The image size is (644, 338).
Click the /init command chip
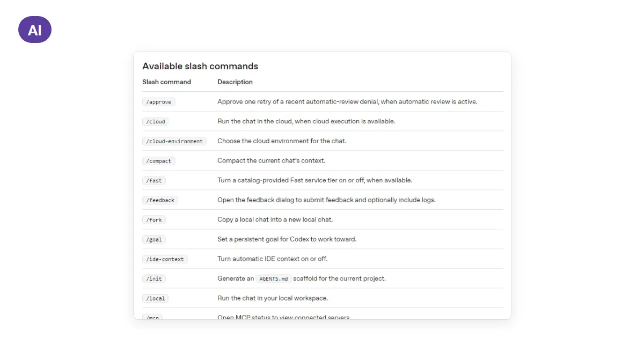click(x=154, y=278)
